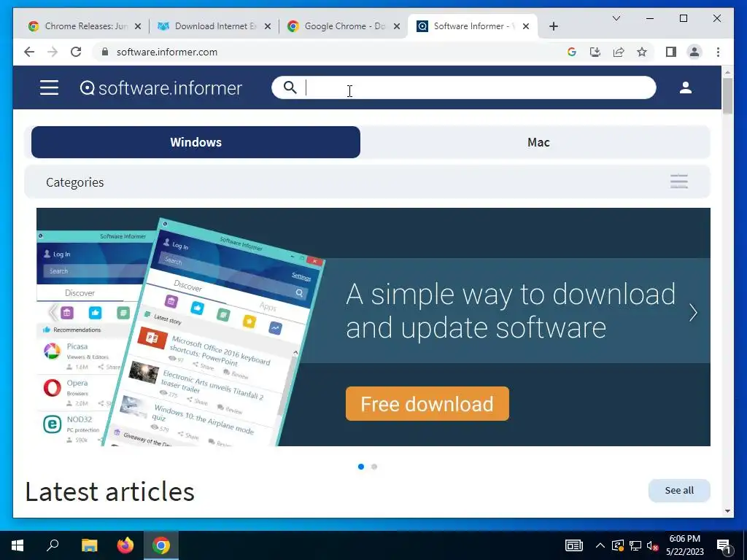Close the Software Informer tab

click(x=526, y=26)
